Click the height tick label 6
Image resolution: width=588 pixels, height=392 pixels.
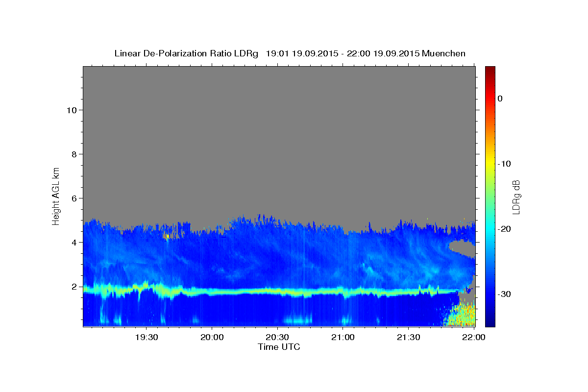tap(73, 198)
